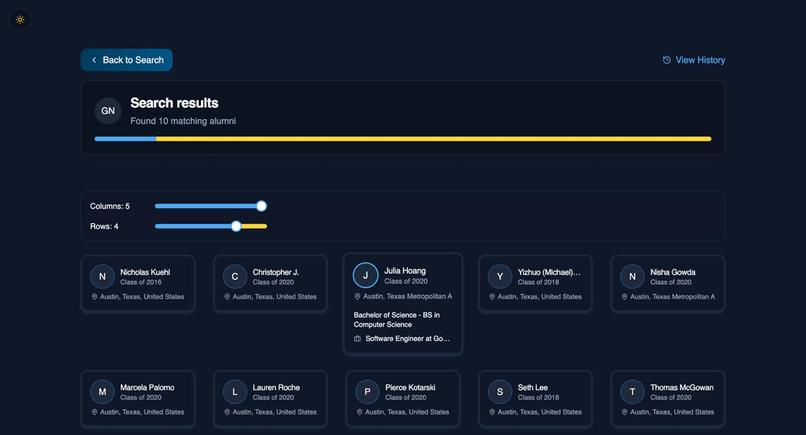Open Yizhuo (Michael)... alumni card
The image size is (806, 435).
point(535,284)
